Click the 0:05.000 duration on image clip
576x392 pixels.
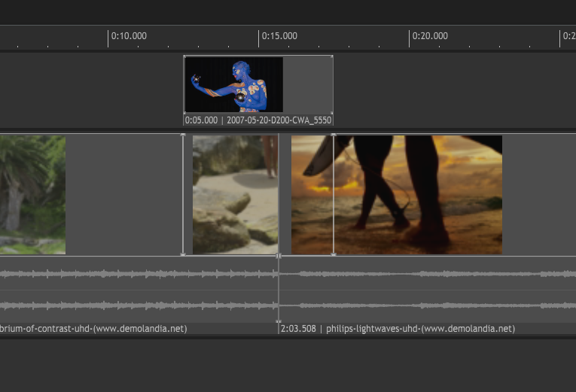(201, 120)
